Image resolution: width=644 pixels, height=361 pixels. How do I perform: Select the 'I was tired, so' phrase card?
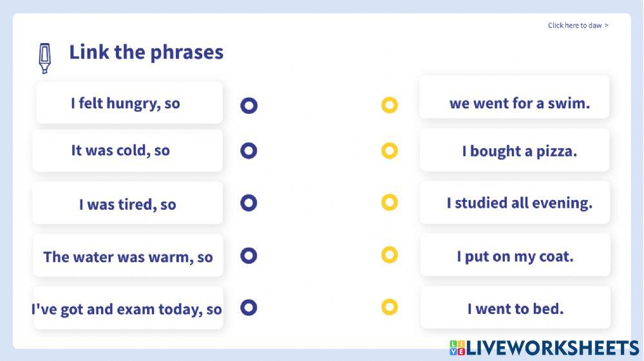(128, 204)
